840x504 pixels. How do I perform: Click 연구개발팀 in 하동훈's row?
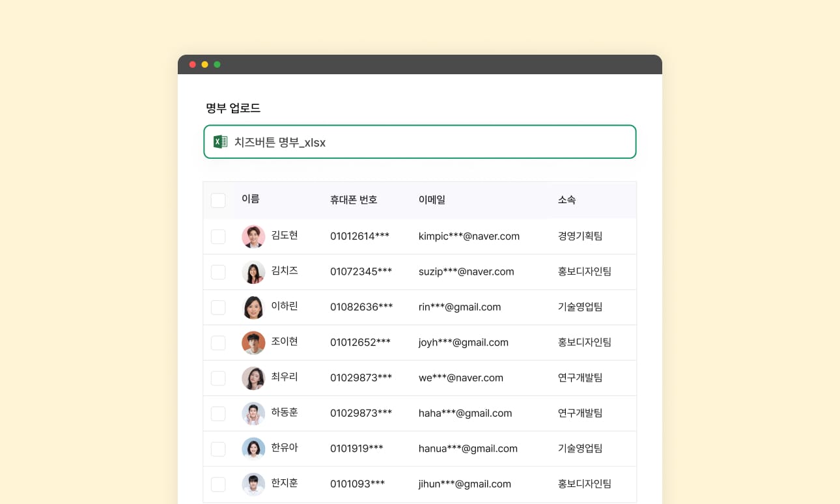(x=580, y=413)
